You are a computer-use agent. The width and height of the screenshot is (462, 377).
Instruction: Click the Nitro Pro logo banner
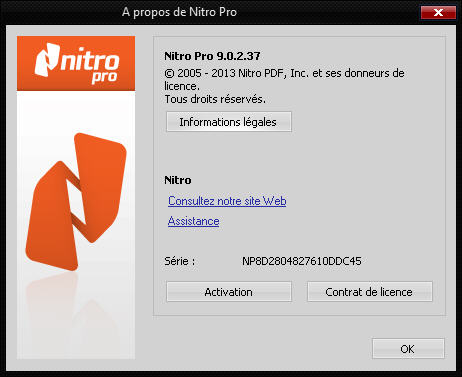coord(76,63)
